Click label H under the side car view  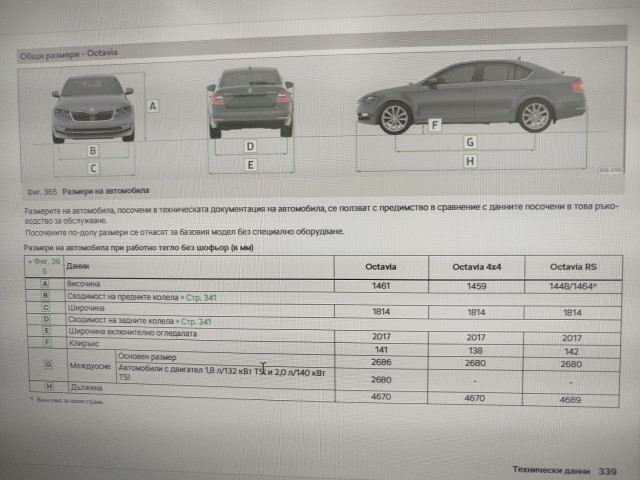tap(470, 161)
